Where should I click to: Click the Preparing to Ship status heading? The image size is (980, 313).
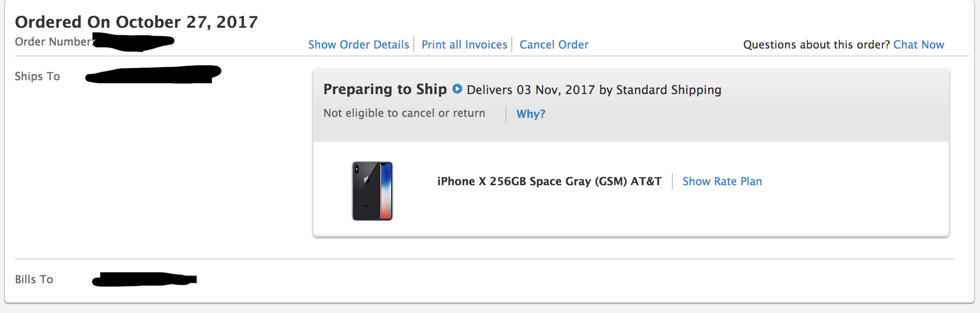385,89
